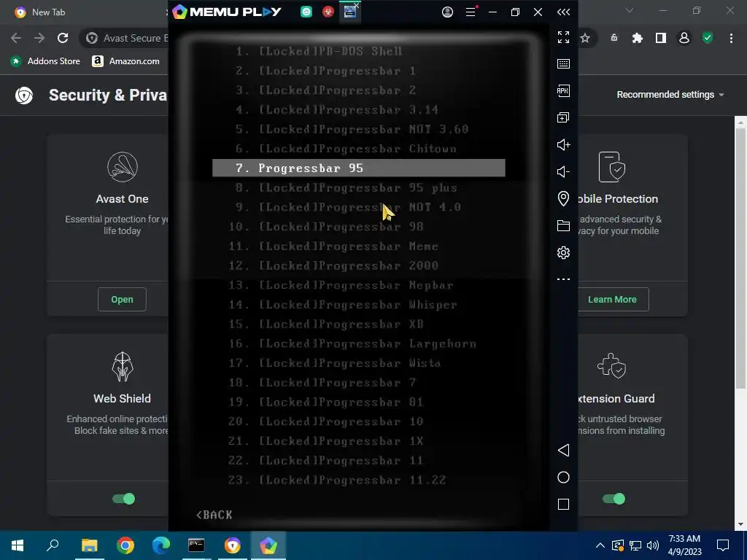Open MEmu settings gear icon
747x560 pixels.
point(563,252)
